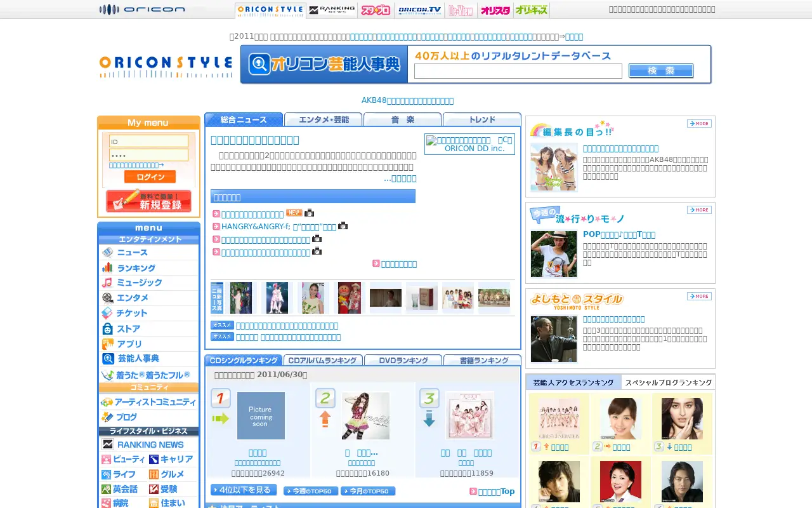This screenshot has height=508, width=812.
Task: Select エンタメ in the left side menu
Action: click(148, 298)
